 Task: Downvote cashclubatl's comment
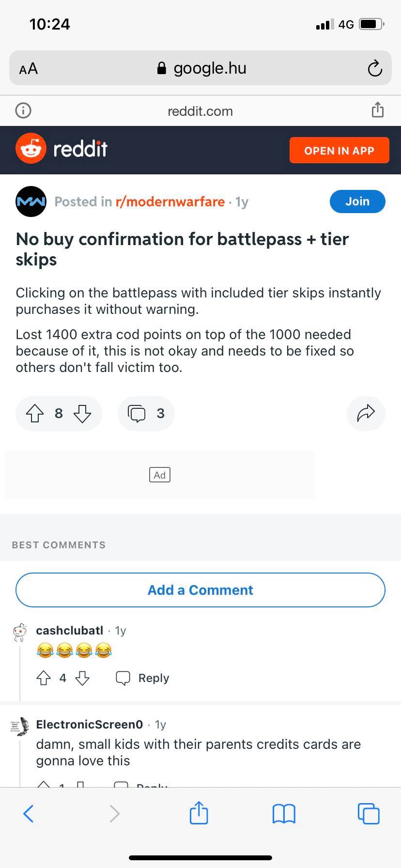coord(82,678)
